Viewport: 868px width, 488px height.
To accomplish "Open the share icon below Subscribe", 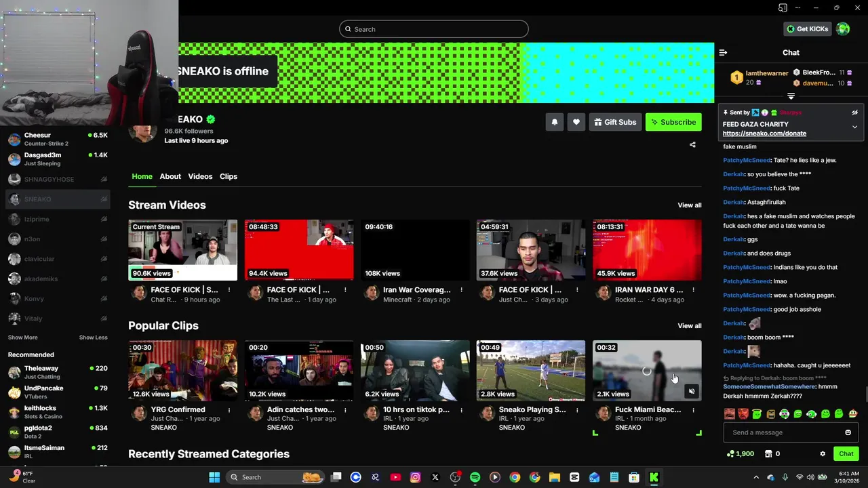I will click(692, 144).
